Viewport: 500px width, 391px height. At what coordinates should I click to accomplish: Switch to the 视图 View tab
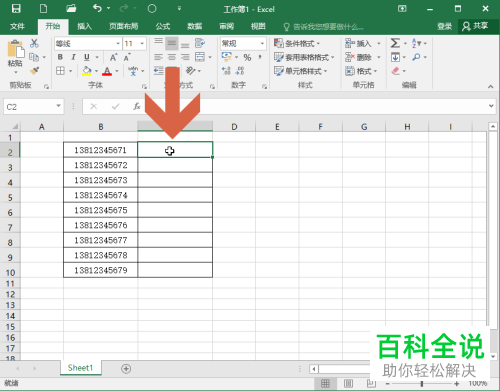coord(258,26)
